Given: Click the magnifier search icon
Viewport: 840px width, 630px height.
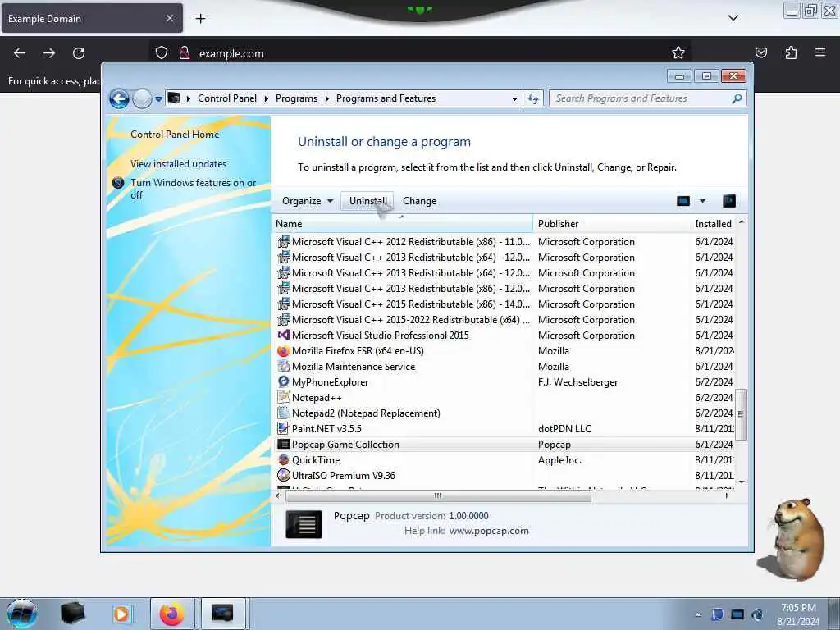Looking at the screenshot, I should (x=737, y=98).
